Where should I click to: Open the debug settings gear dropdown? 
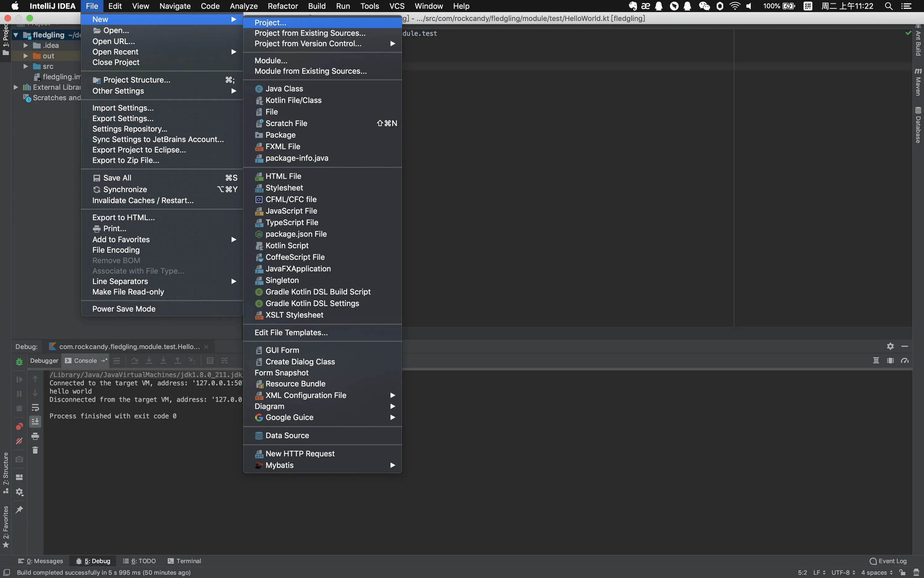pyautogui.click(x=19, y=492)
